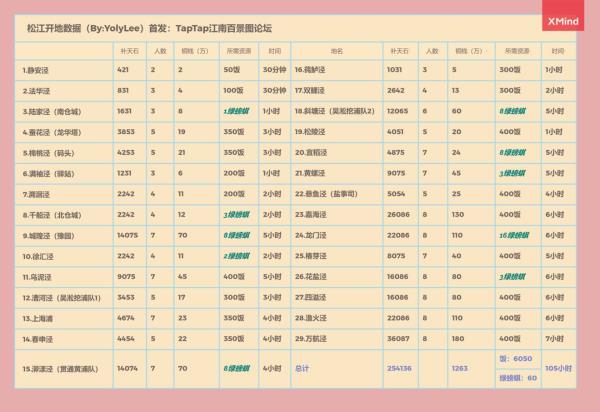The width and height of the screenshot is (600, 412).
Task: Click the 饭: 6050 summary cell
Action: (516, 357)
